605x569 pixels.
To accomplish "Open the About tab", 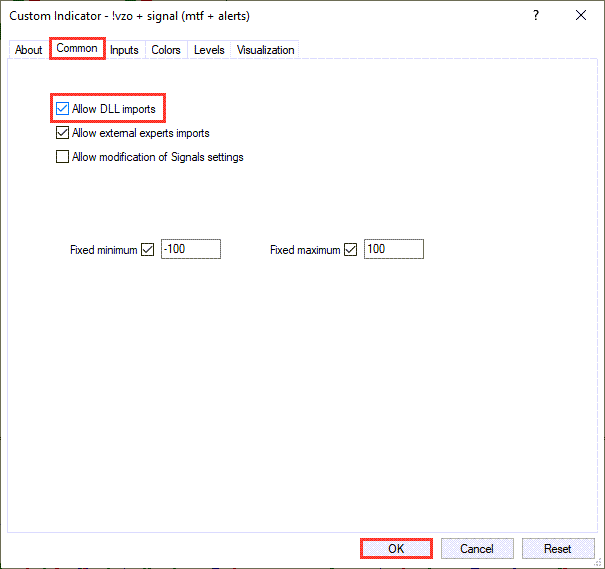I will (28, 50).
